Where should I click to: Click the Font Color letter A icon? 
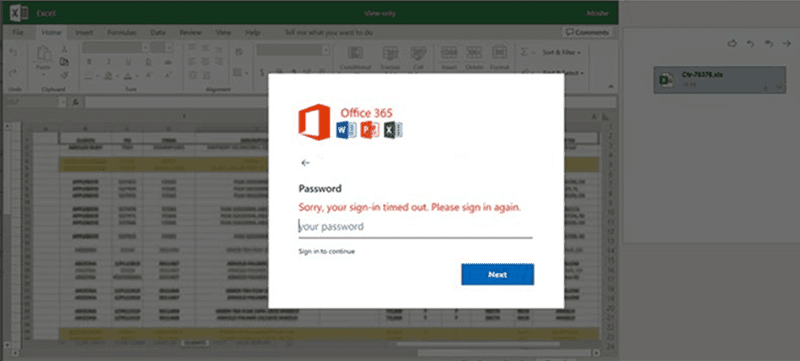[128, 75]
